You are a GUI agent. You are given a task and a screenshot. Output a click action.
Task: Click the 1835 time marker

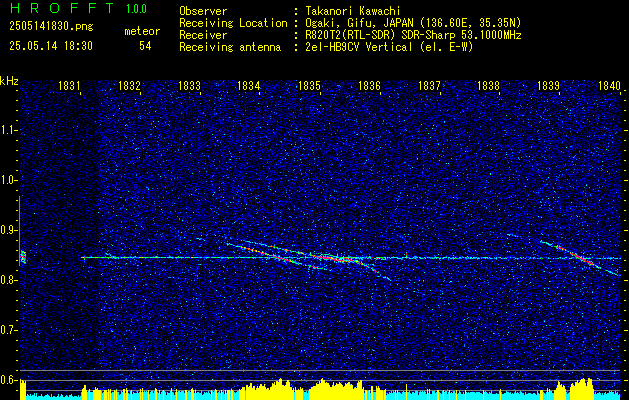309,85
